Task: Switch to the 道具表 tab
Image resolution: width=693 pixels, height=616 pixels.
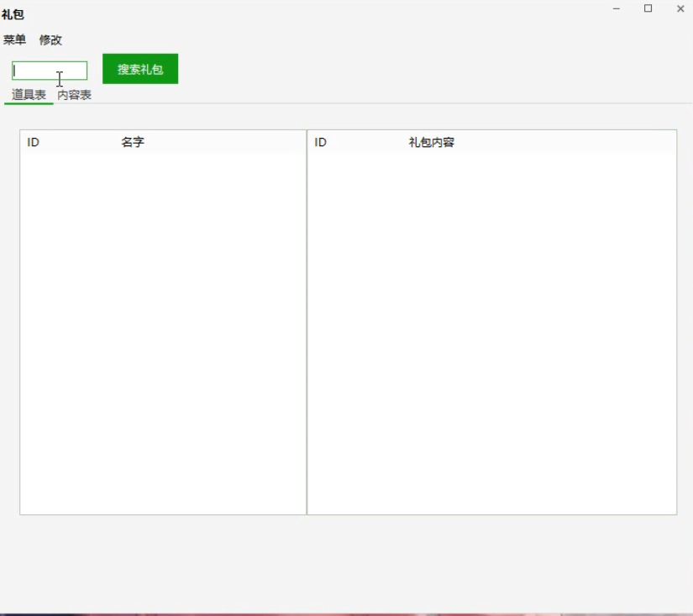Action: coord(29,95)
